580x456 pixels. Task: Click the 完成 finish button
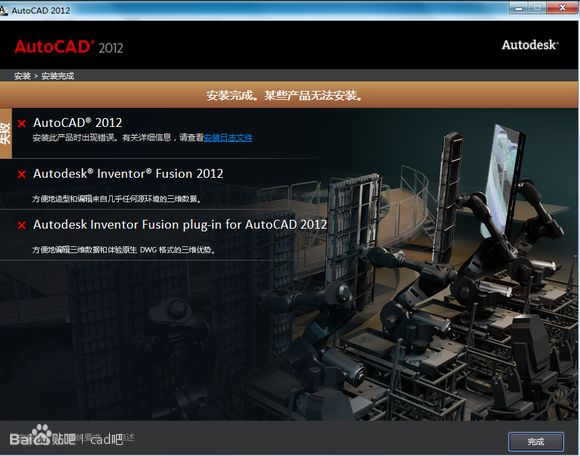click(536, 442)
